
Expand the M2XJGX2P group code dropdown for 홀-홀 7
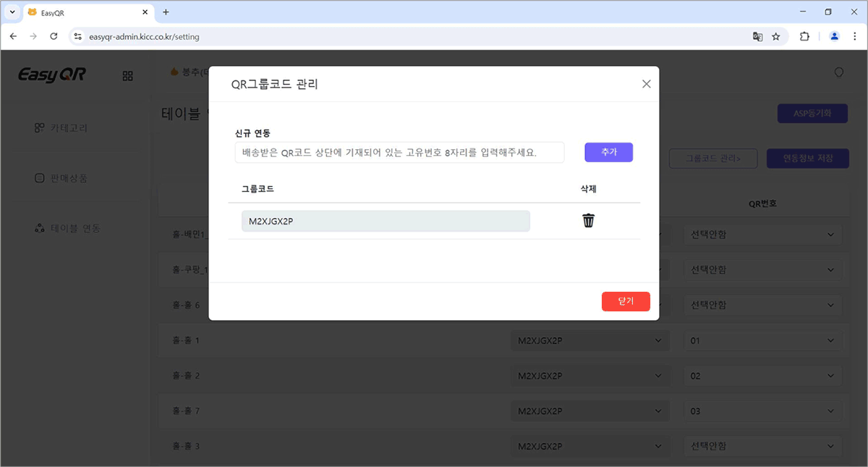(590, 411)
